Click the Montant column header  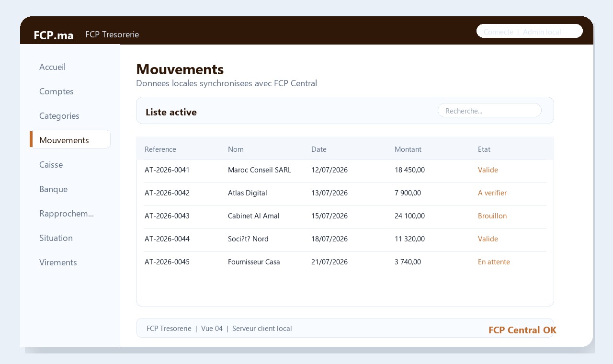(408, 149)
